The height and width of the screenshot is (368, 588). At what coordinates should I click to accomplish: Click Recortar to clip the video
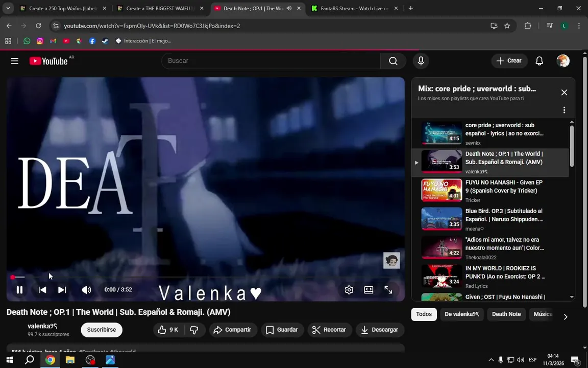click(x=329, y=330)
